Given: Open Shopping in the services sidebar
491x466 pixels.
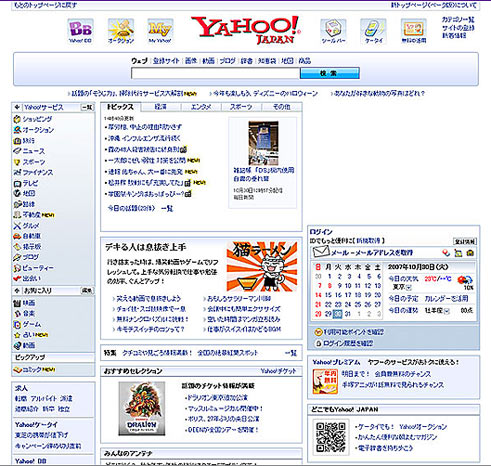Looking at the screenshot, I should pyautogui.click(x=37, y=119).
